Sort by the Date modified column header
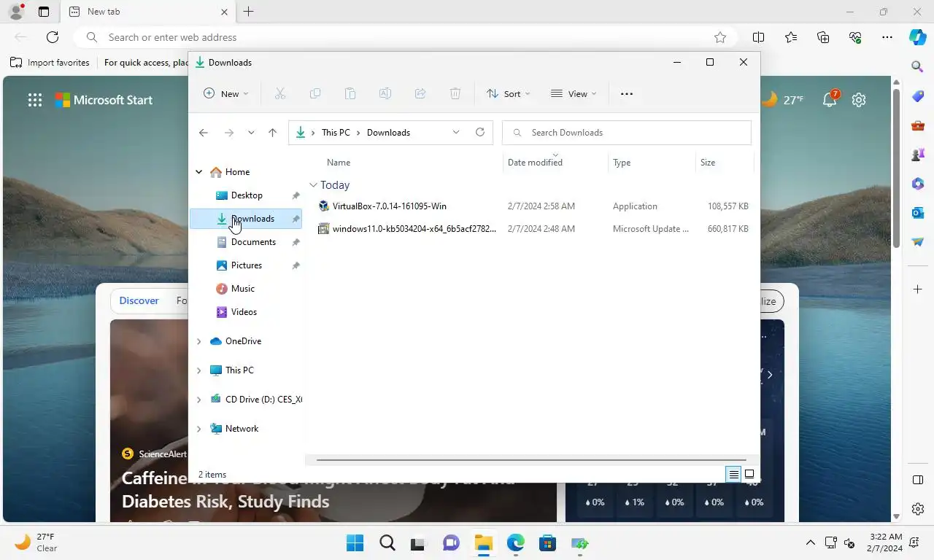Viewport: 934px width, 560px height. [535, 163]
